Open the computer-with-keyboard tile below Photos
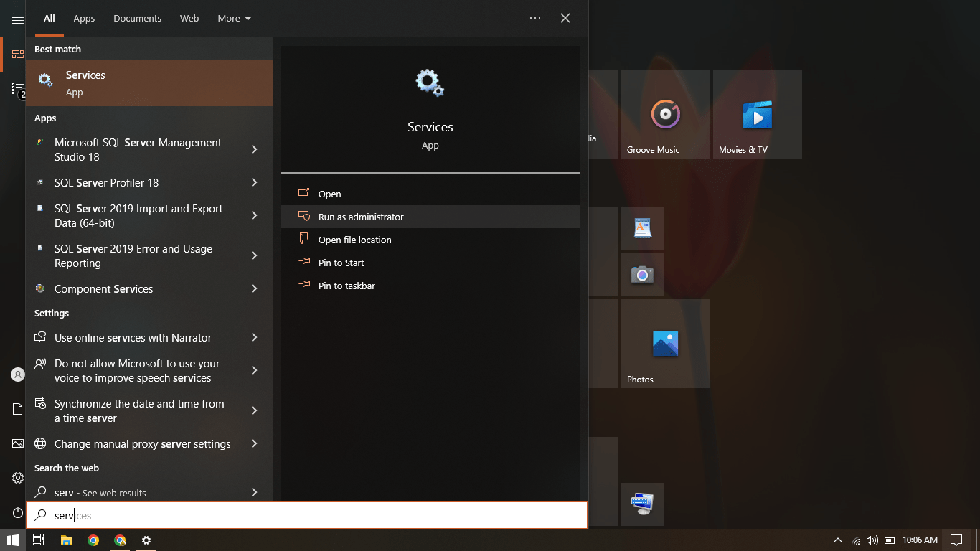 point(643,504)
